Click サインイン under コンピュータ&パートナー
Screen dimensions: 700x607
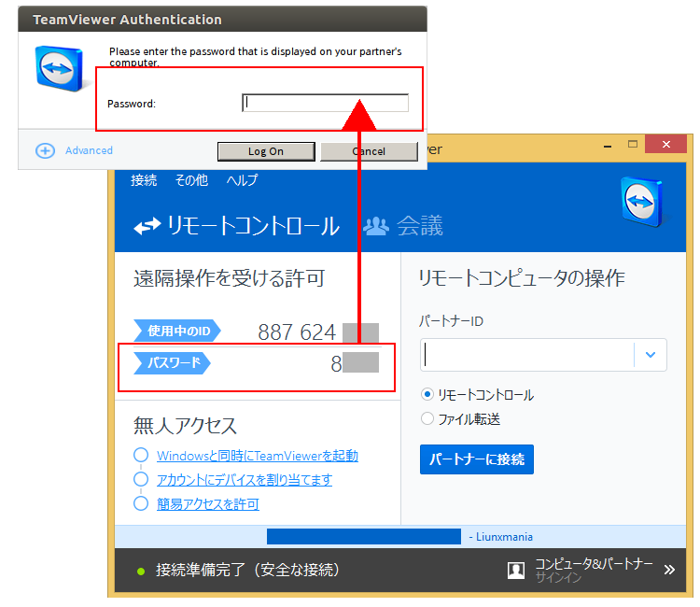[x=558, y=577]
